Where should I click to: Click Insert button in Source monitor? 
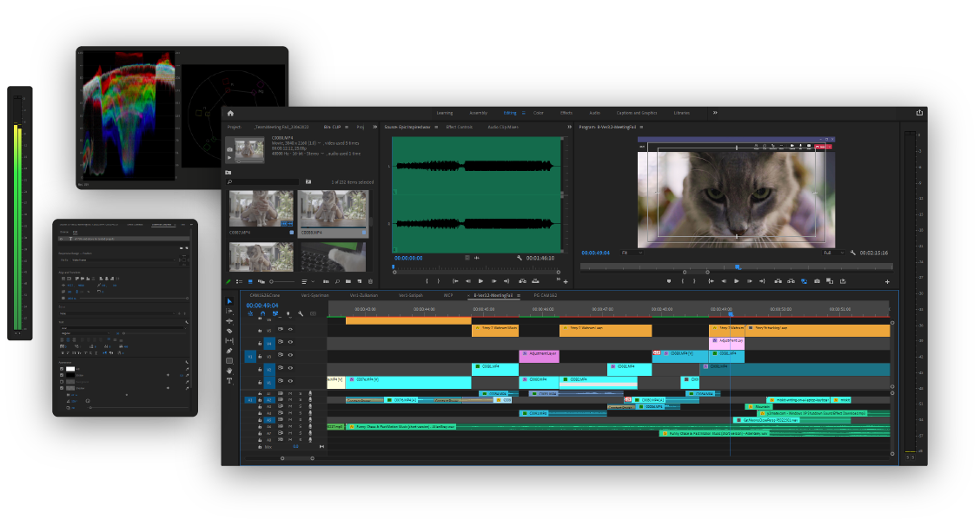(522, 281)
